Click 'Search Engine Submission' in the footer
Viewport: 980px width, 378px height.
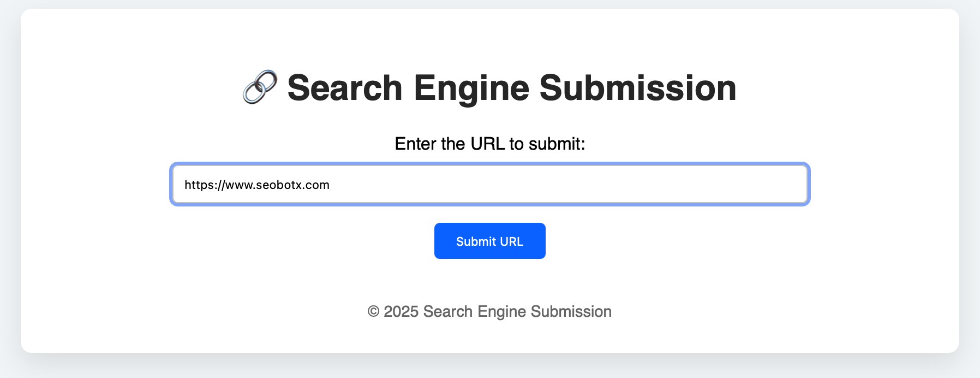tap(517, 312)
